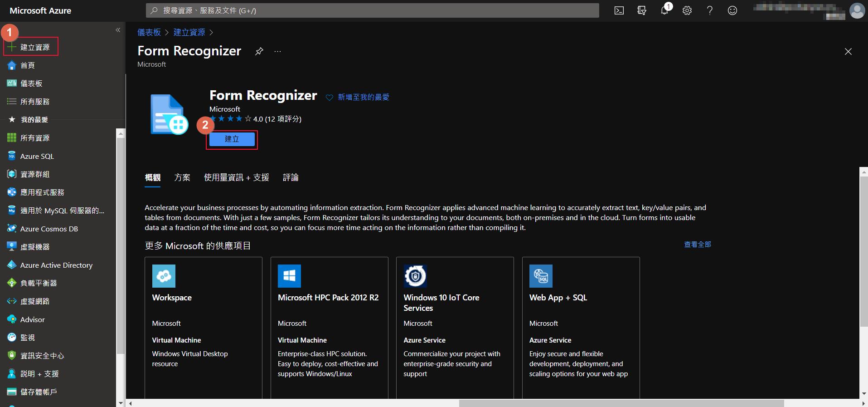Switch to 使用量資訊 + 支援 tab
868x407 pixels.
237,177
